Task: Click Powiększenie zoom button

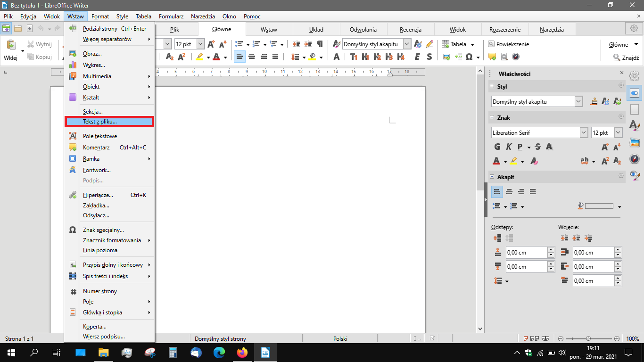Action: [509, 44]
